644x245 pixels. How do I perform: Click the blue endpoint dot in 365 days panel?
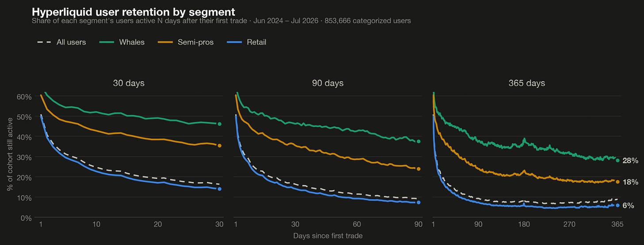point(617,205)
